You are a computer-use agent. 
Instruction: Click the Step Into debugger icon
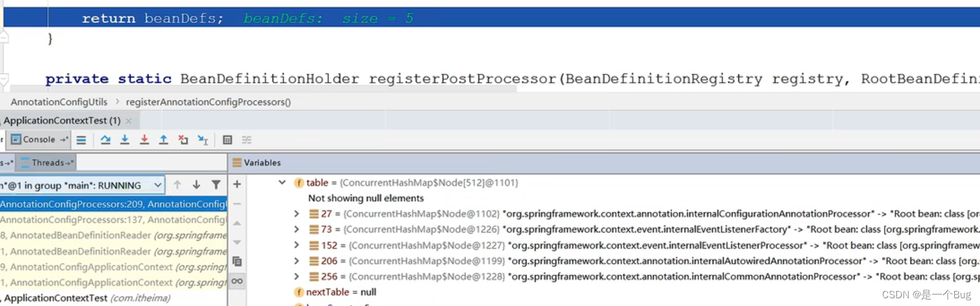(125, 140)
